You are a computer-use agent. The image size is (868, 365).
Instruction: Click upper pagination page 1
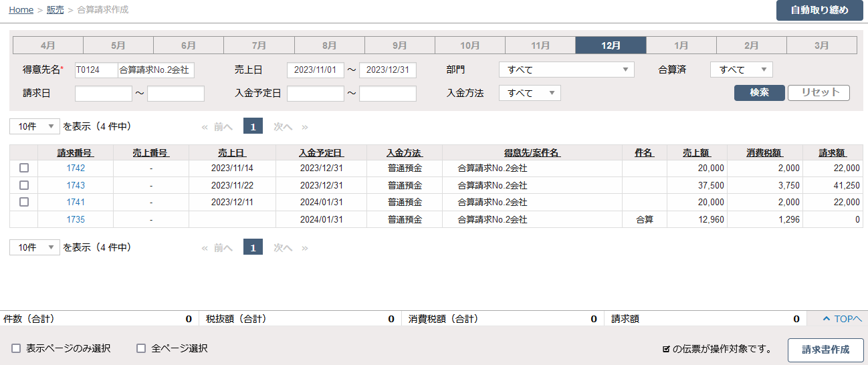coord(253,126)
